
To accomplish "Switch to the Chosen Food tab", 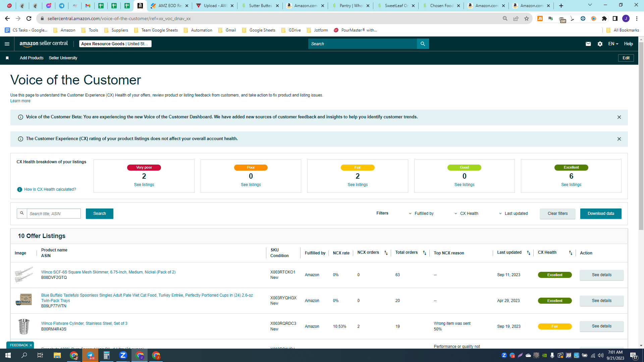I will (441, 6).
